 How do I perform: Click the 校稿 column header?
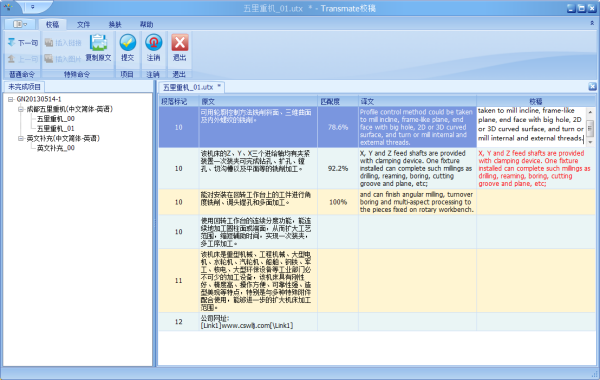[x=536, y=101]
